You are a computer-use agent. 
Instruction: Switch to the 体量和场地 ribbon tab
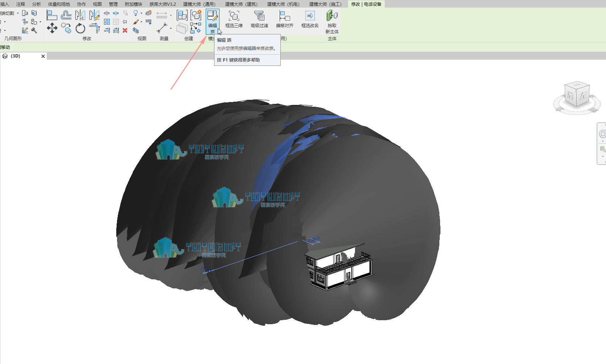coord(59,4)
